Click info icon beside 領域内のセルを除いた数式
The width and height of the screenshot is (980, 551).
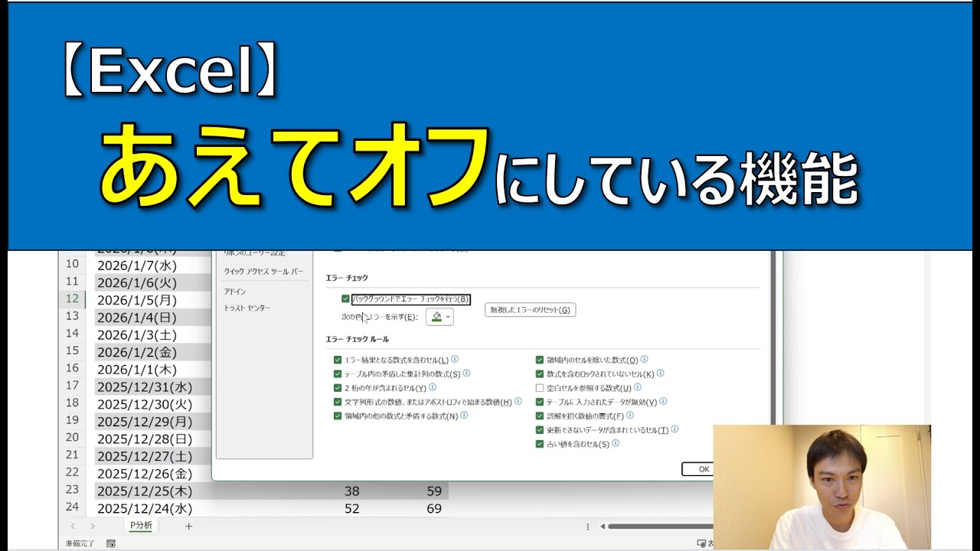(x=645, y=359)
